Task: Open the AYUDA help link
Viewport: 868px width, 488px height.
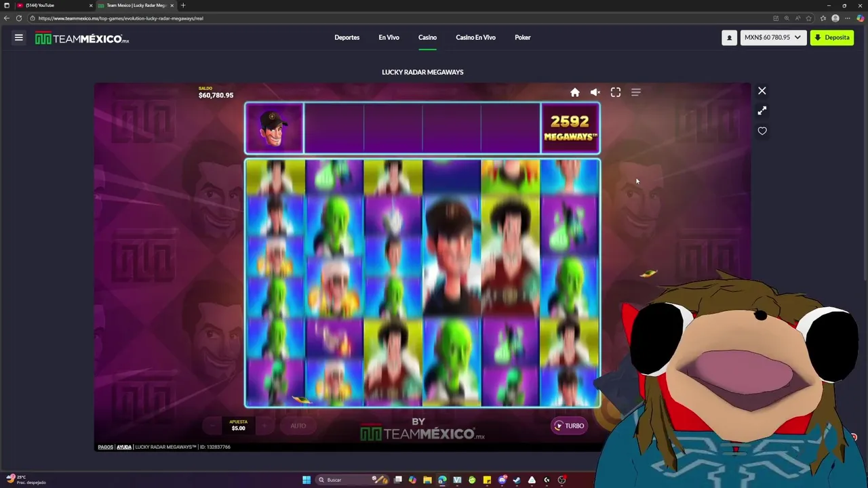Action: coord(124,447)
